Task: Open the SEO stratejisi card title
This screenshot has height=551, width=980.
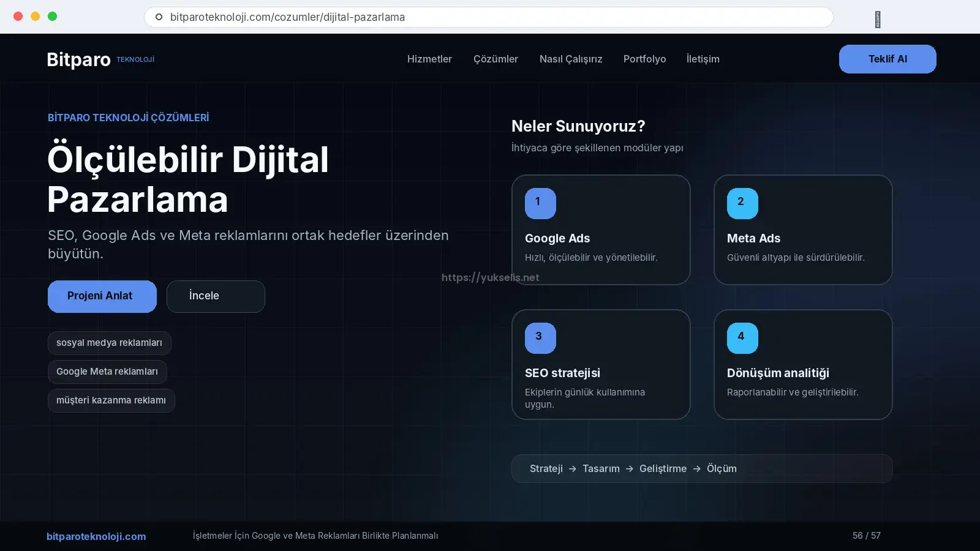Action: [562, 373]
